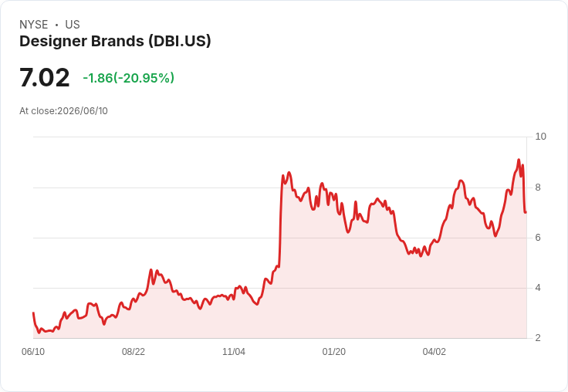Select the 06/10 x-axis date label
The width and height of the screenshot is (568, 392).
click(x=33, y=351)
